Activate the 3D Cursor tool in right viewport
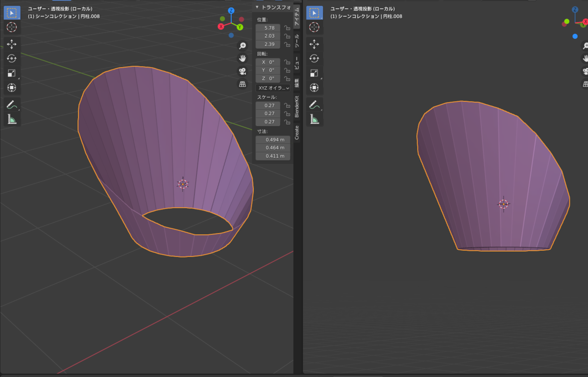This screenshot has width=588, height=377. click(315, 27)
